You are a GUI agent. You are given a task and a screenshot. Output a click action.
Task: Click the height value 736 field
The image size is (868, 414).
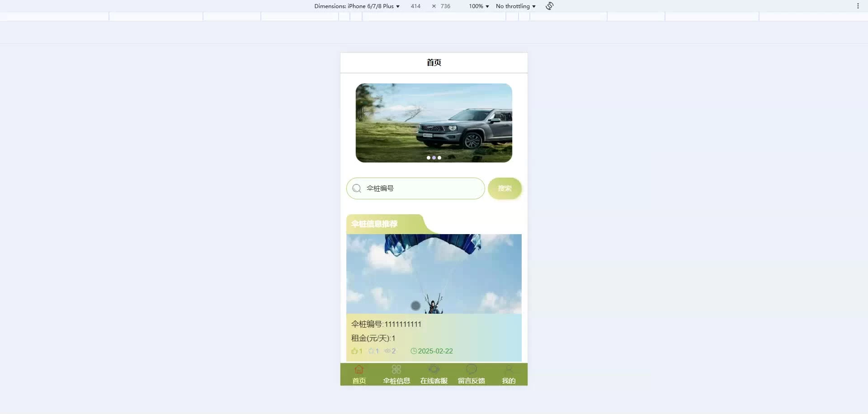(445, 6)
